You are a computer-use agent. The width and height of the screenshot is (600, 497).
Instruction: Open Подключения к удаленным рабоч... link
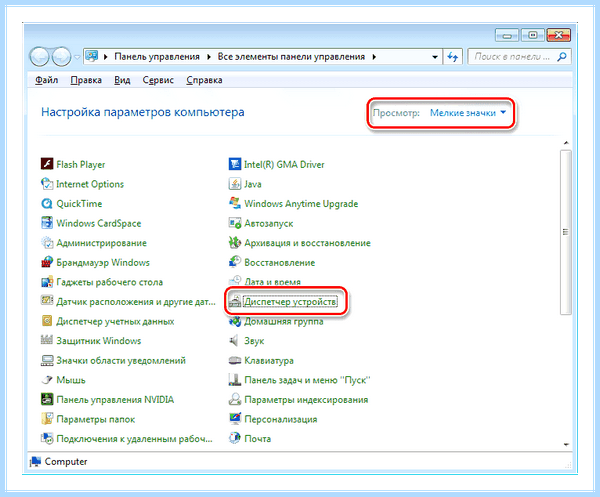tap(134, 438)
